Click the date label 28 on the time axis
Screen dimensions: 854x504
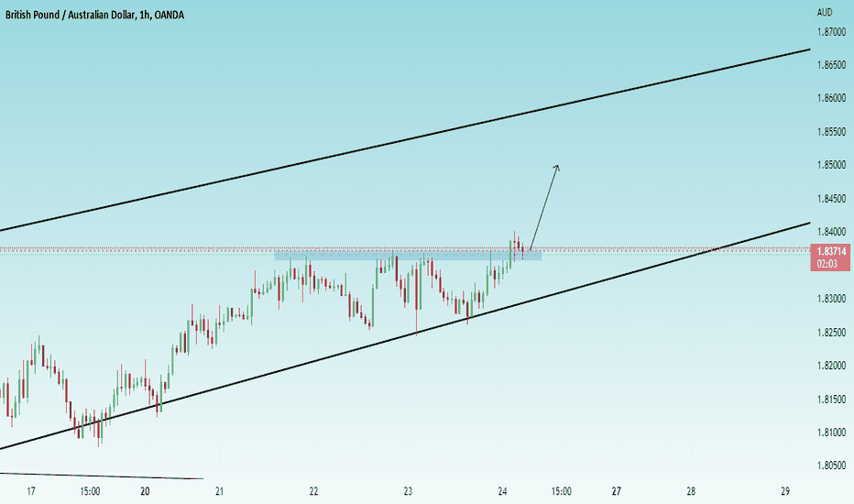coord(691,491)
